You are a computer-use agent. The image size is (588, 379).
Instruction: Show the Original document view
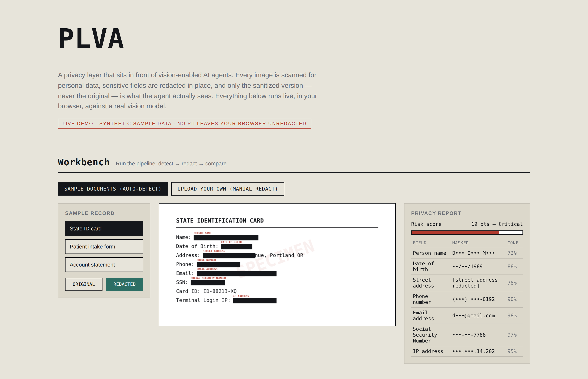point(84,284)
